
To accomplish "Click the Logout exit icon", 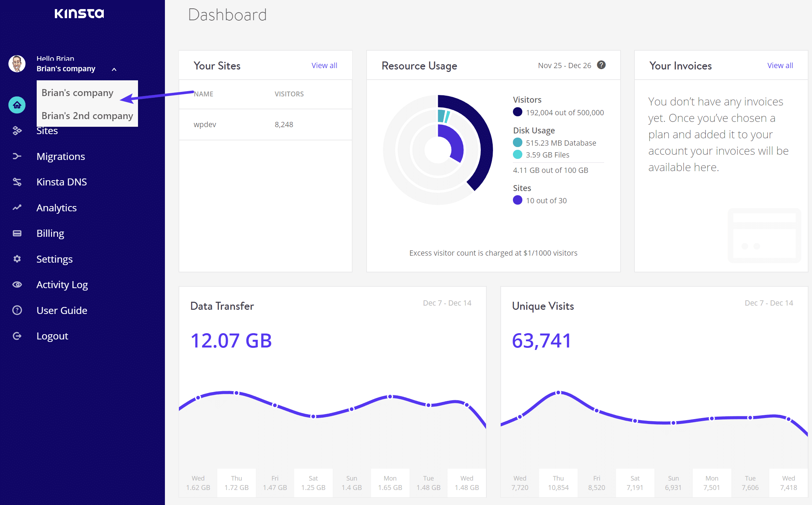I will (x=17, y=336).
